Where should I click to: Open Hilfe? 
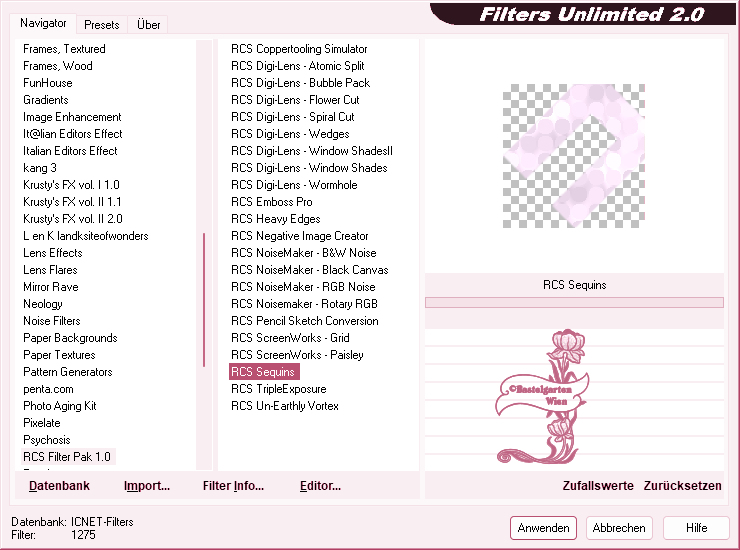click(x=697, y=528)
